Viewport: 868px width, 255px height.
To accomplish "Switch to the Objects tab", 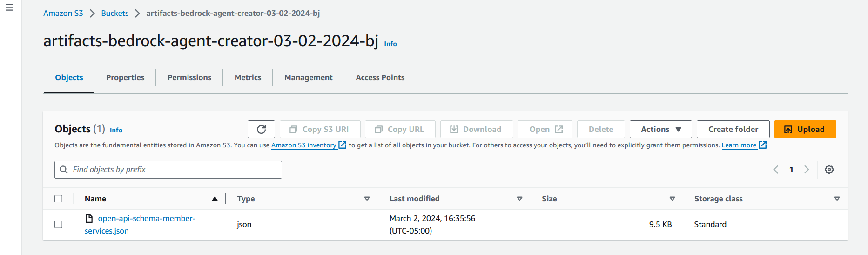I will point(69,77).
